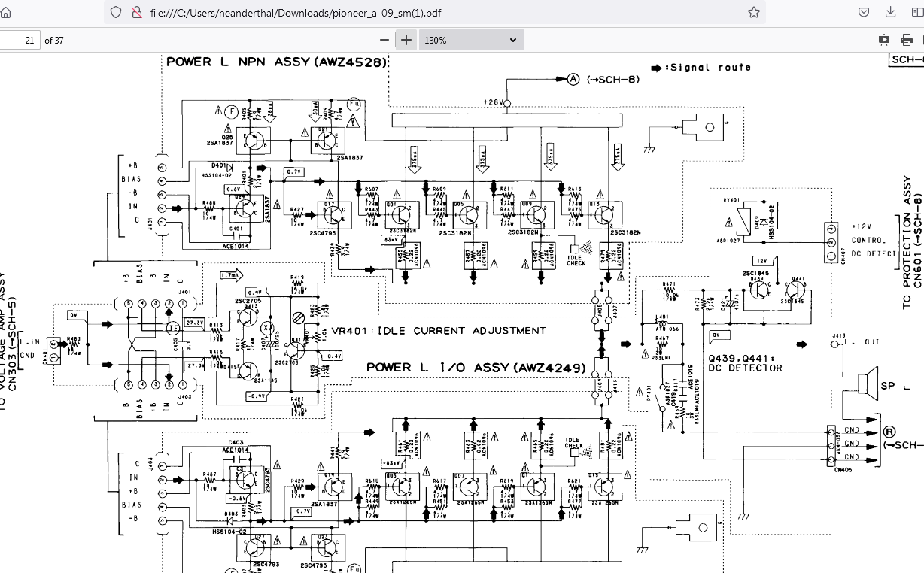The height and width of the screenshot is (573, 924).
Task: Print the PDF with the printer icon
Action: click(907, 40)
